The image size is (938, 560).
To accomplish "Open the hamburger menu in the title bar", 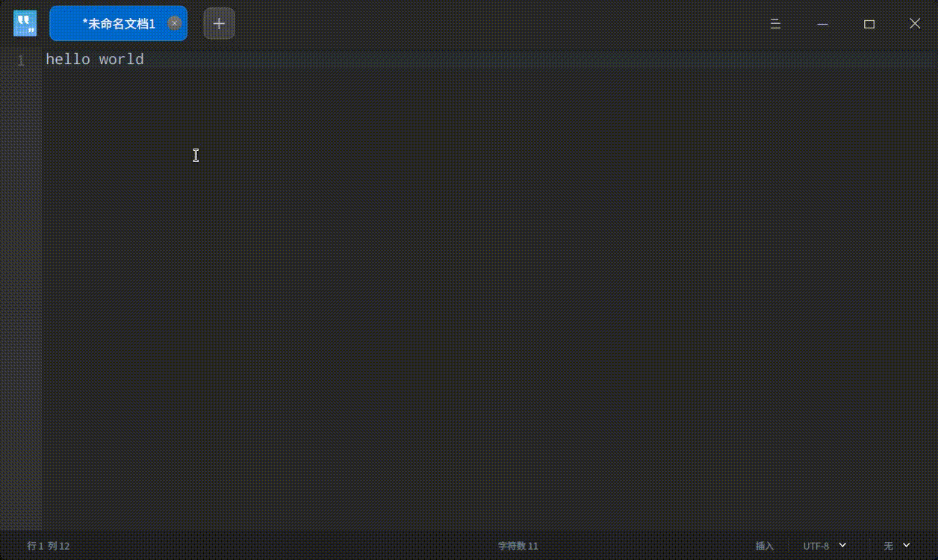I will tap(775, 23).
